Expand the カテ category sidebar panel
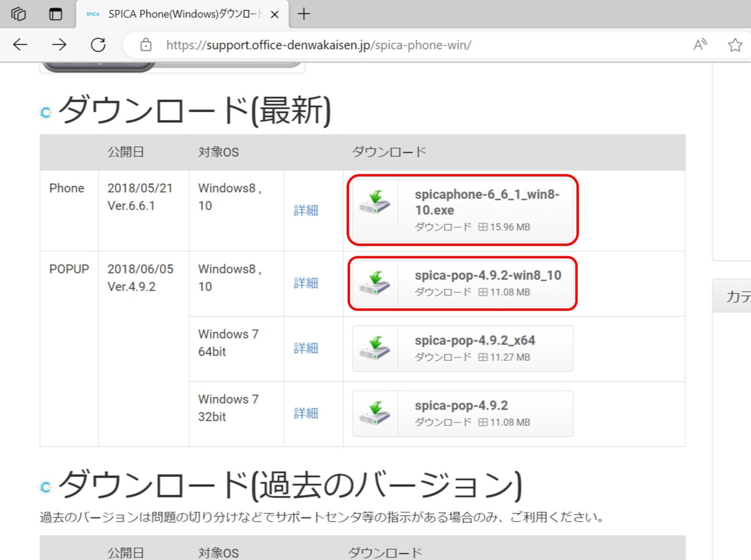The height and width of the screenshot is (560, 751). point(736,296)
